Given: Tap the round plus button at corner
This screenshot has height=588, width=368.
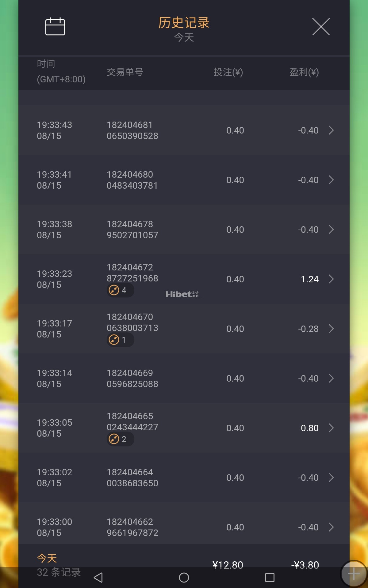Looking at the screenshot, I should pos(354,574).
